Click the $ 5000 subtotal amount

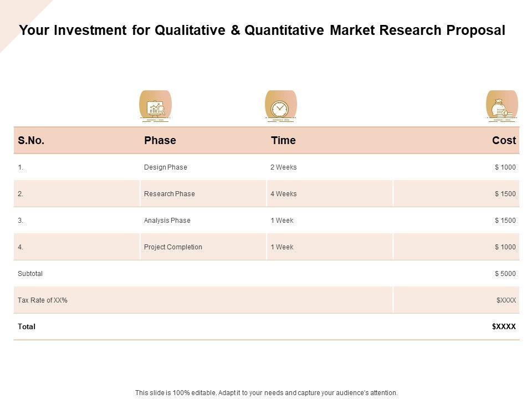click(x=505, y=274)
